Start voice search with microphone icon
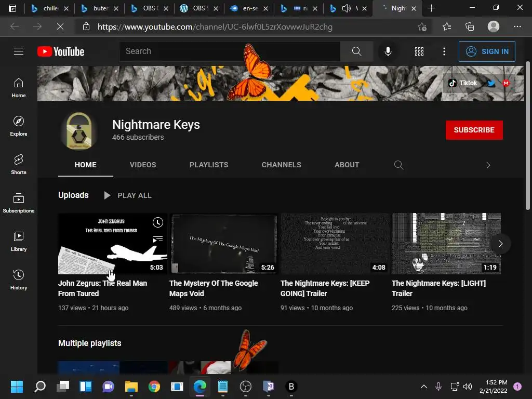 388,51
